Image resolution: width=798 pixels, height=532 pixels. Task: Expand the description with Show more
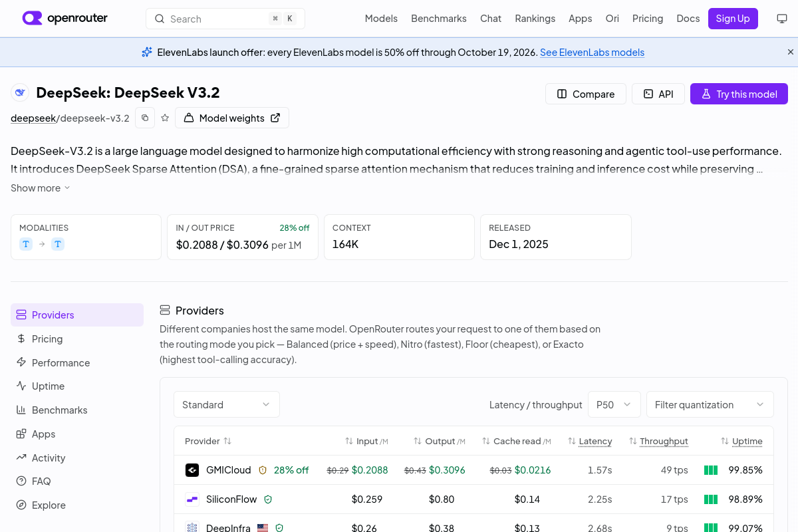point(41,188)
